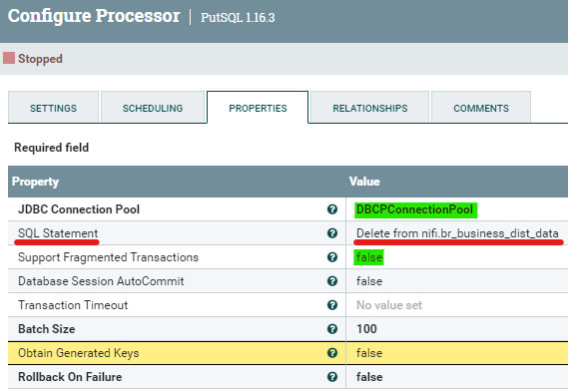Select the Batch Size property name
The image size is (568, 392).
(46, 328)
